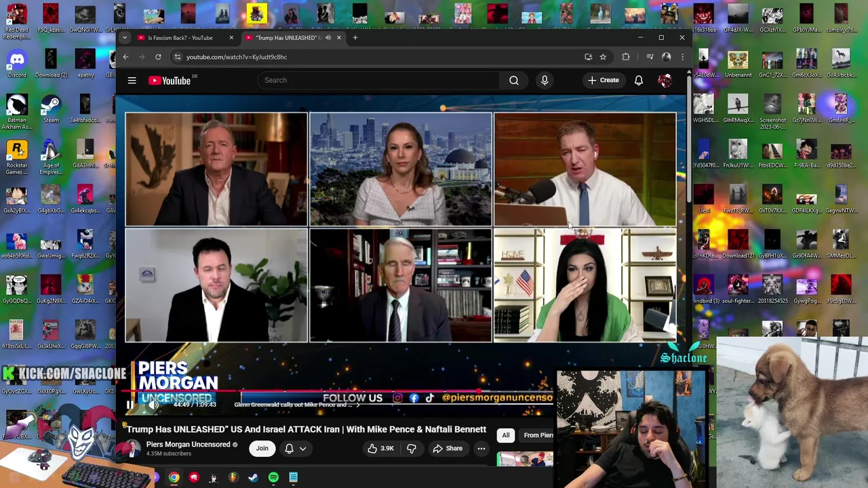Screen dimensions: 868x488
Task: Select the 'Download (2)' desktop file
Action: 51,64
